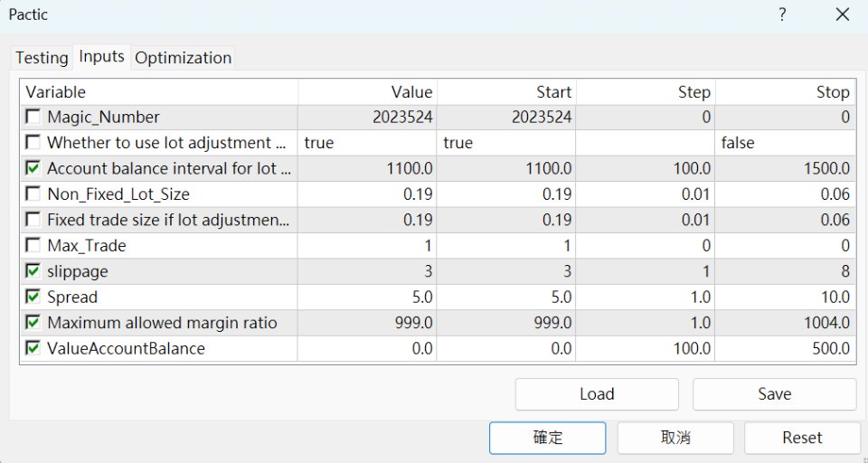Select Maximum allowed margin ratio Value 999.0

368,323
